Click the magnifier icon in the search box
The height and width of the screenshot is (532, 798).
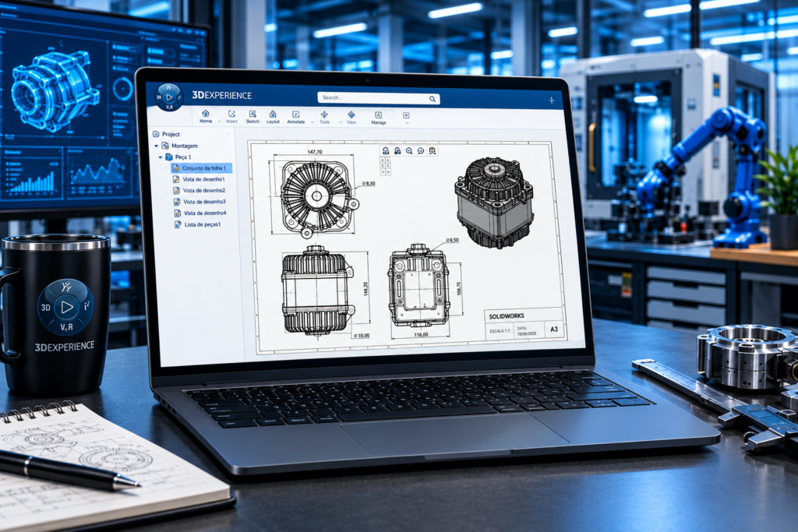(x=432, y=99)
